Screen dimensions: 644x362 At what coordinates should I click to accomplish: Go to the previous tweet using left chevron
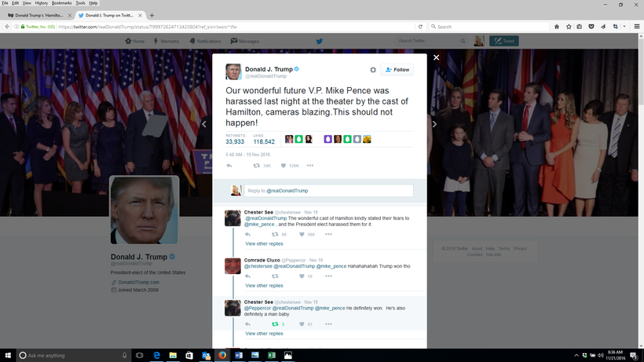[x=204, y=124]
